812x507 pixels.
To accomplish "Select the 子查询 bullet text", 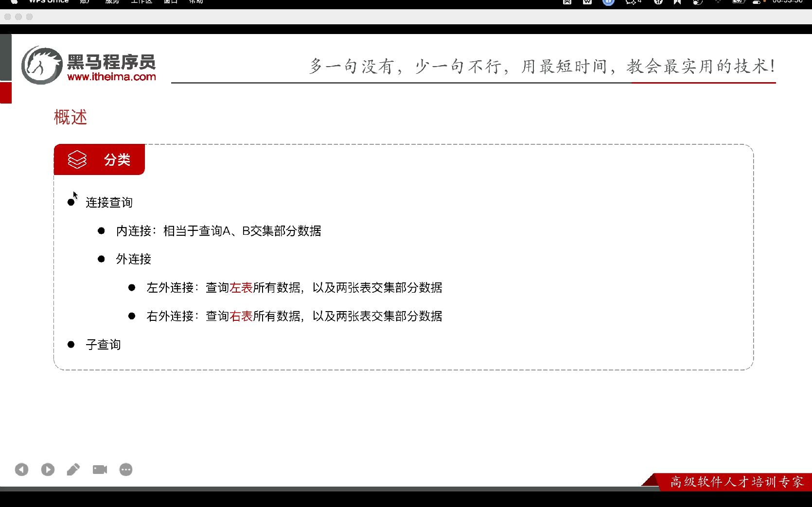I will (103, 345).
